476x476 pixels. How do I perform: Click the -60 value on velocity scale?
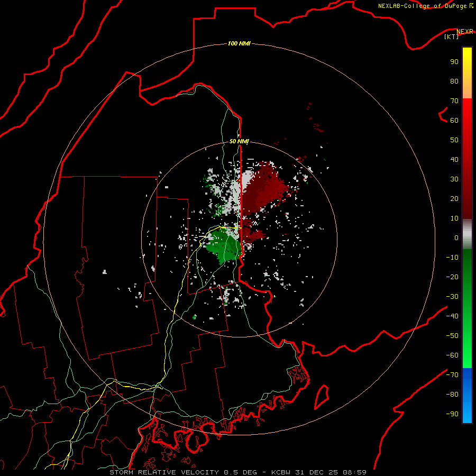[452, 355]
